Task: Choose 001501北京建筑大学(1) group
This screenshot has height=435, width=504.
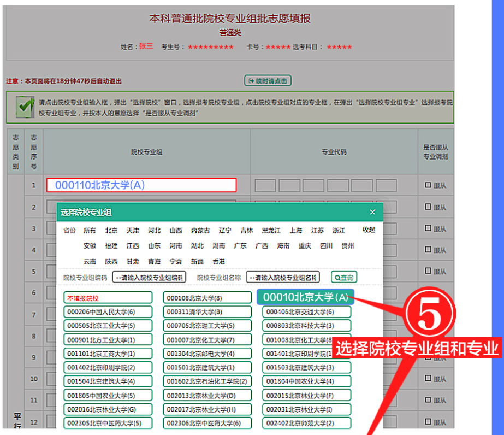Action: [207, 367]
